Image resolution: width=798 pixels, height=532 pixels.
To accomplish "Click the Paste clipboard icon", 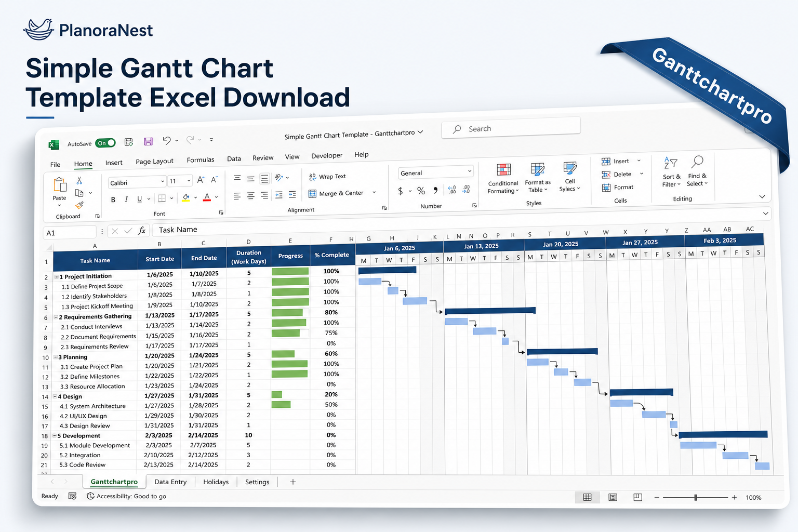I will (x=60, y=185).
